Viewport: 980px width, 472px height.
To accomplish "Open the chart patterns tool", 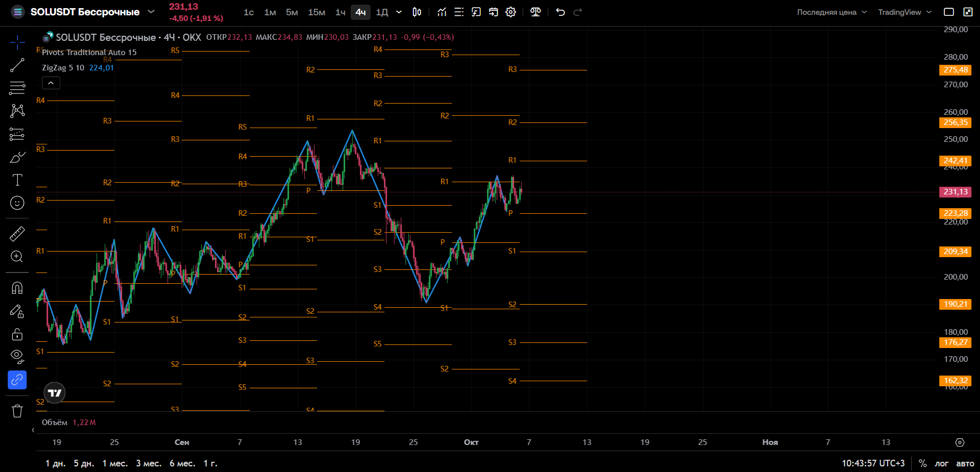I will click(17, 111).
